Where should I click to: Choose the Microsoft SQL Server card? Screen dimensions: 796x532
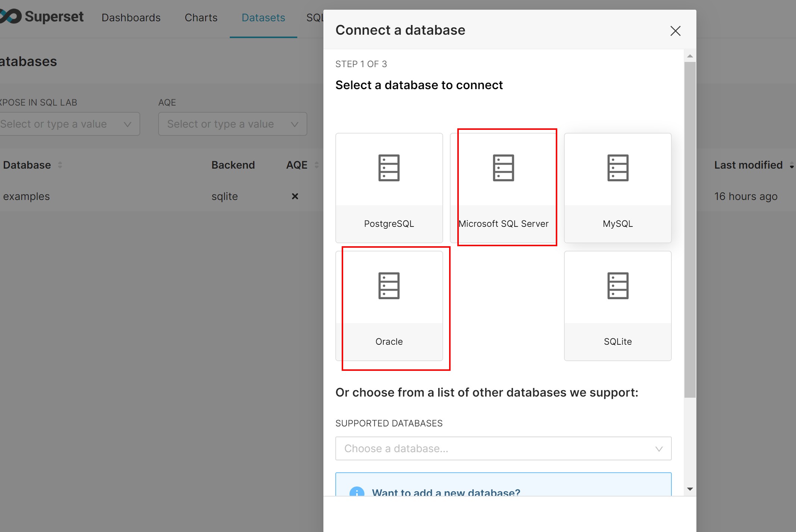click(x=503, y=188)
